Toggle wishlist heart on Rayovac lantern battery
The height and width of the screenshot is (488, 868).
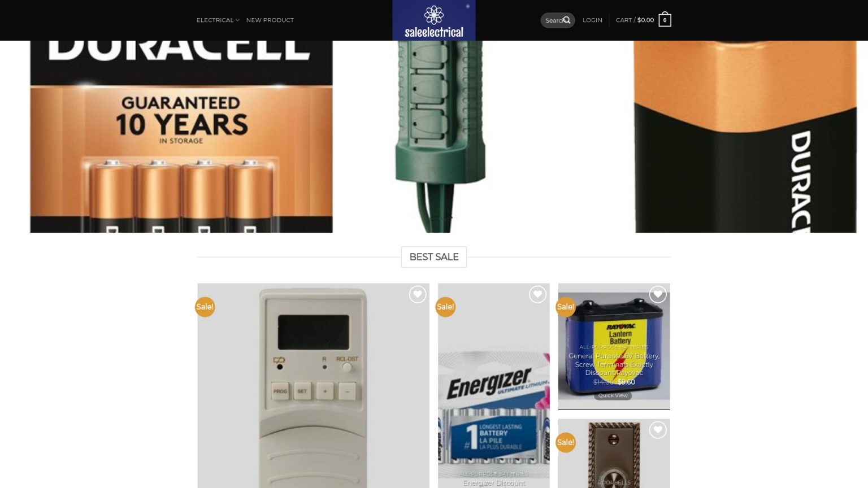coord(658,294)
